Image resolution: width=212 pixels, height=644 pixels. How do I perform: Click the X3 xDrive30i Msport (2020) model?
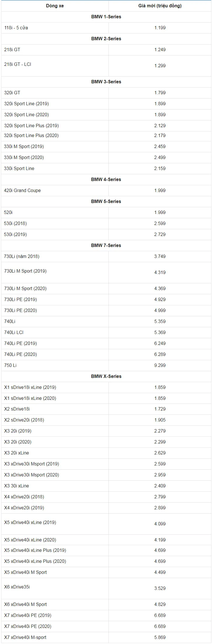(31, 475)
